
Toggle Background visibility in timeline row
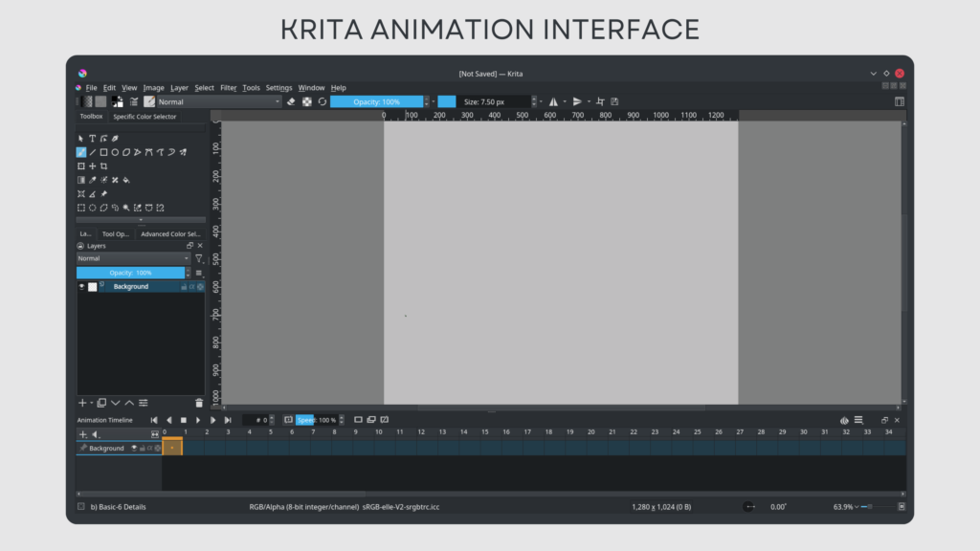[x=134, y=448]
